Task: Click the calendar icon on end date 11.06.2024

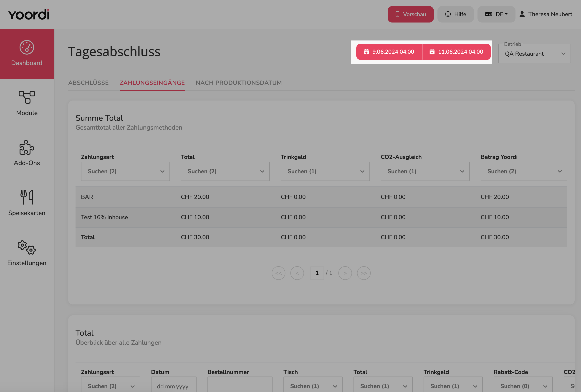Action: [x=432, y=52]
